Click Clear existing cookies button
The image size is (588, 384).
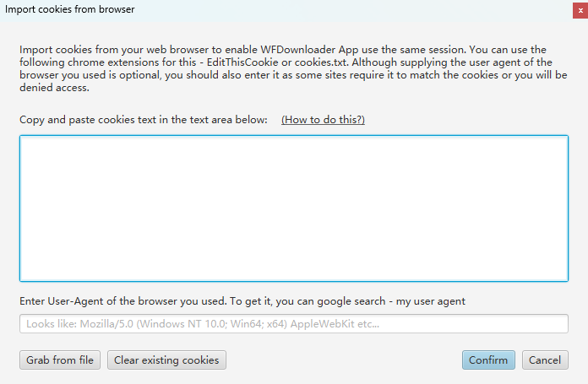tap(166, 360)
